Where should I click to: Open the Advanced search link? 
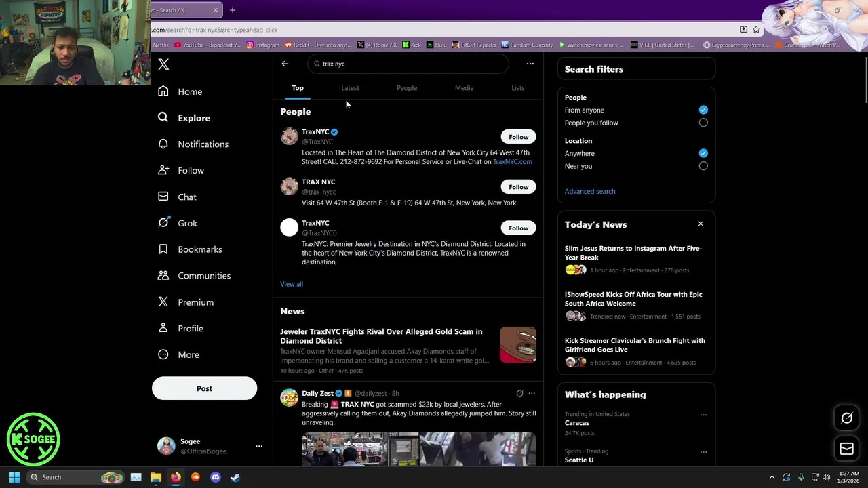(590, 191)
